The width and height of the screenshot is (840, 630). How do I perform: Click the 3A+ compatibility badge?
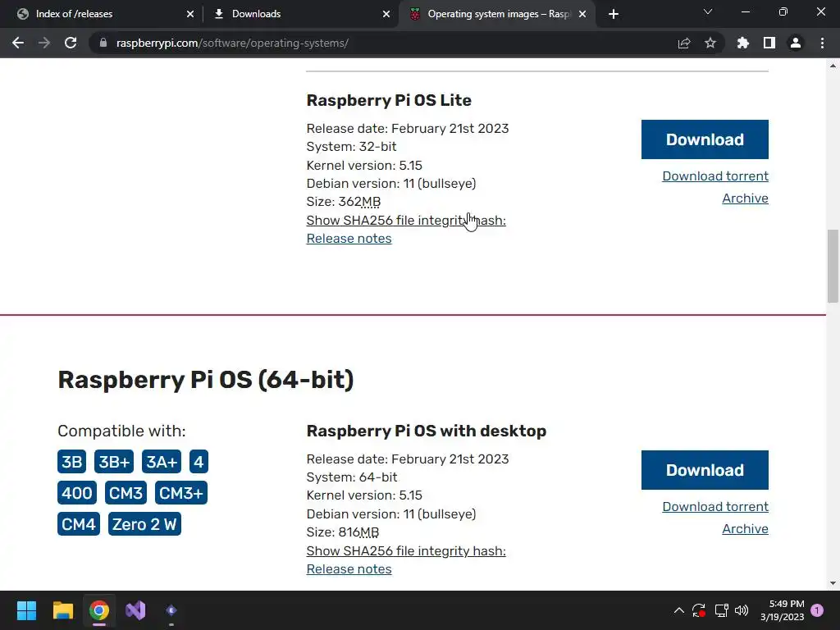(x=162, y=462)
